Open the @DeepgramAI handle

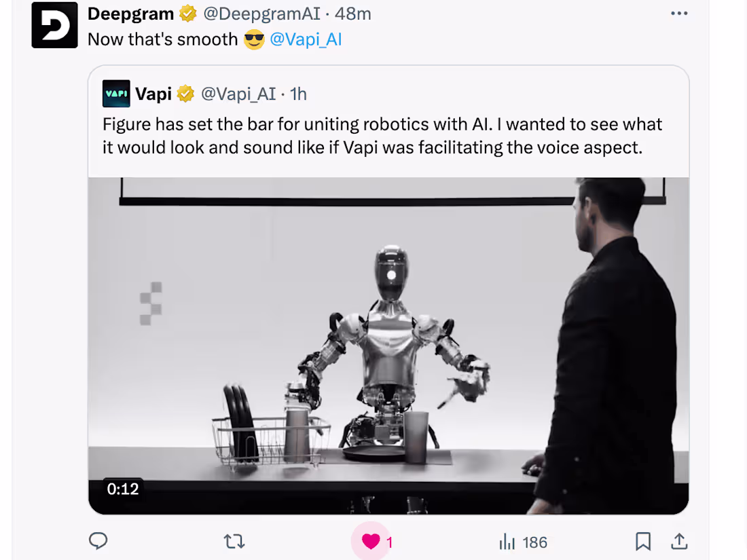click(261, 14)
